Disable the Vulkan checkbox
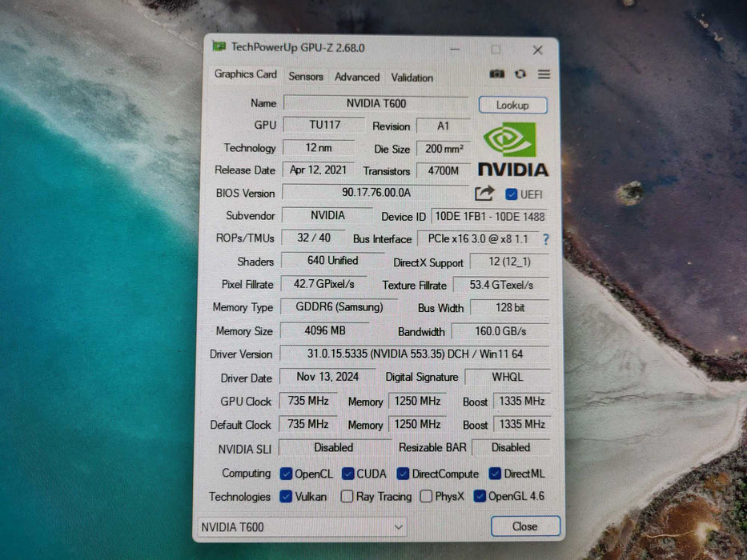Screen dimensions: 747x560 pos(286,497)
